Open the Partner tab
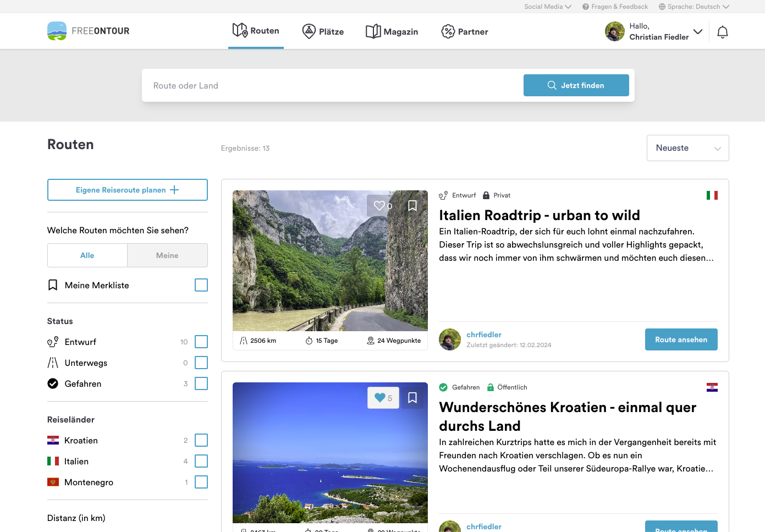This screenshot has height=532, width=765. (x=465, y=31)
